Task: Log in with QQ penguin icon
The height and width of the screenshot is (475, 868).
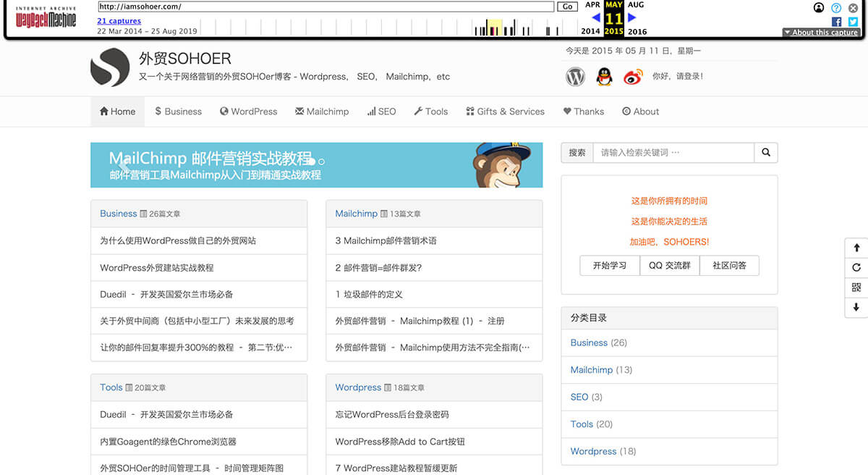Action: coord(604,76)
